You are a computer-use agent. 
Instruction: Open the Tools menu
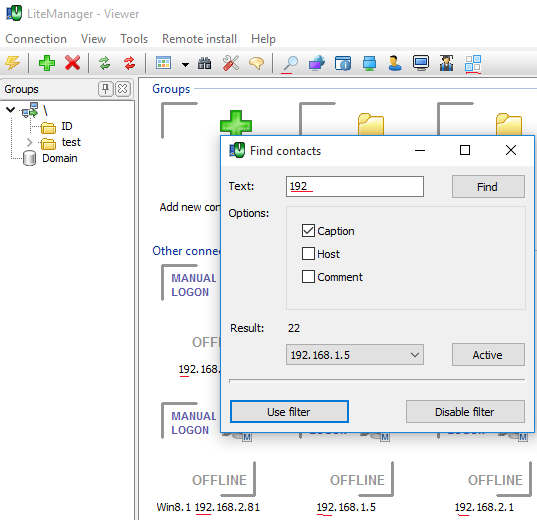tap(134, 39)
